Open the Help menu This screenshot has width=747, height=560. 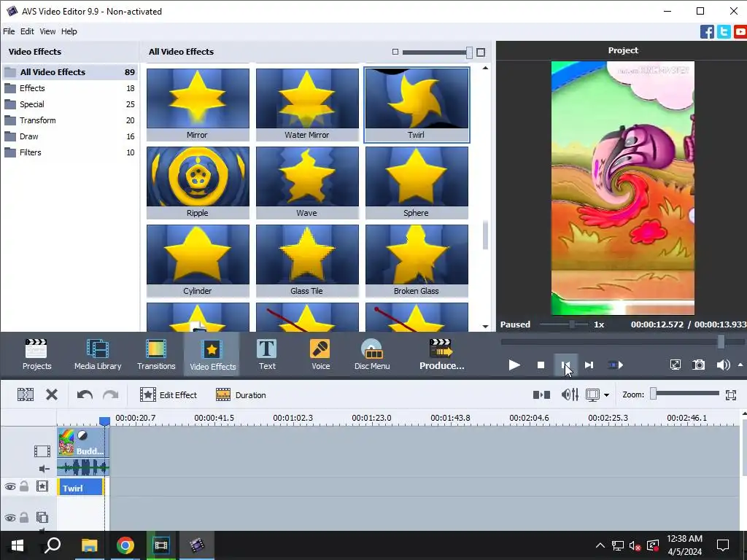(69, 31)
